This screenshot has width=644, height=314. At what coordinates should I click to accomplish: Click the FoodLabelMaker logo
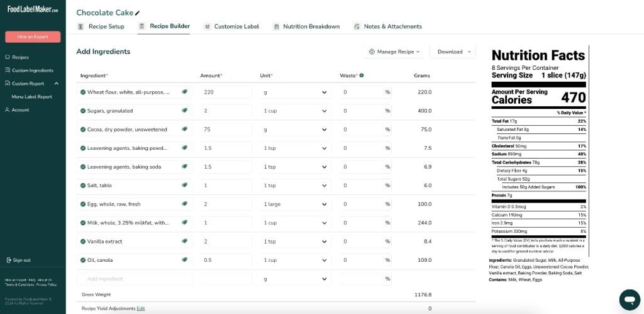pyautogui.click(x=33, y=10)
